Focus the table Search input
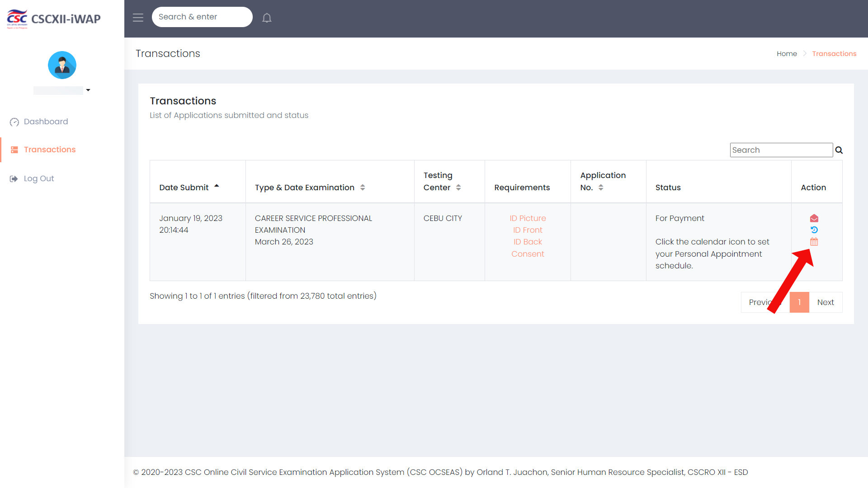868x488 pixels. pyautogui.click(x=781, y=150)
